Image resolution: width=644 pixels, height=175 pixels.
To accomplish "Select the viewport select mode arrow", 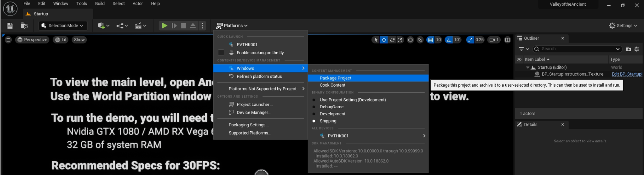I will 376,40.
